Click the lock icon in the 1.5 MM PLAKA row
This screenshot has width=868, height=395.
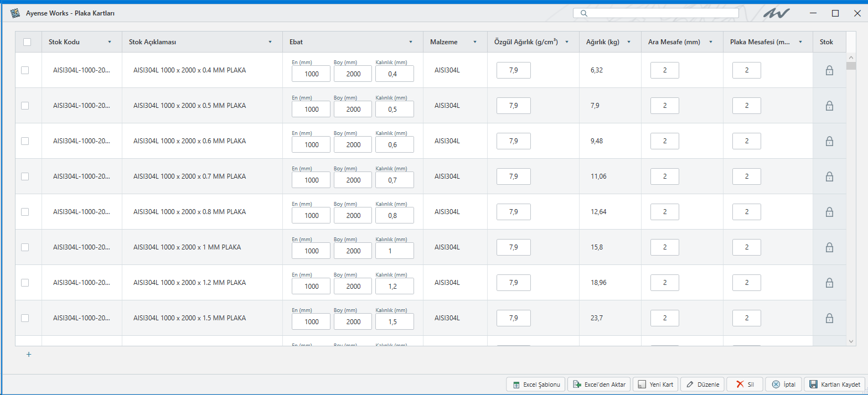[829, 318]
